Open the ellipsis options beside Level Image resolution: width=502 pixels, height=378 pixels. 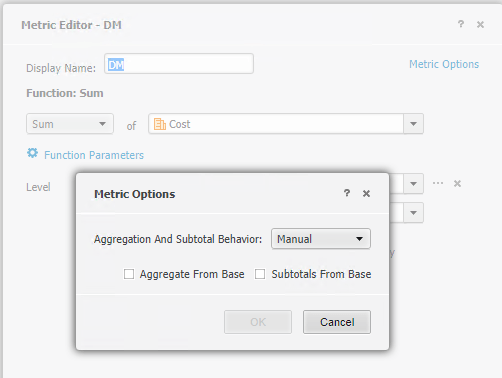point(438,183)
